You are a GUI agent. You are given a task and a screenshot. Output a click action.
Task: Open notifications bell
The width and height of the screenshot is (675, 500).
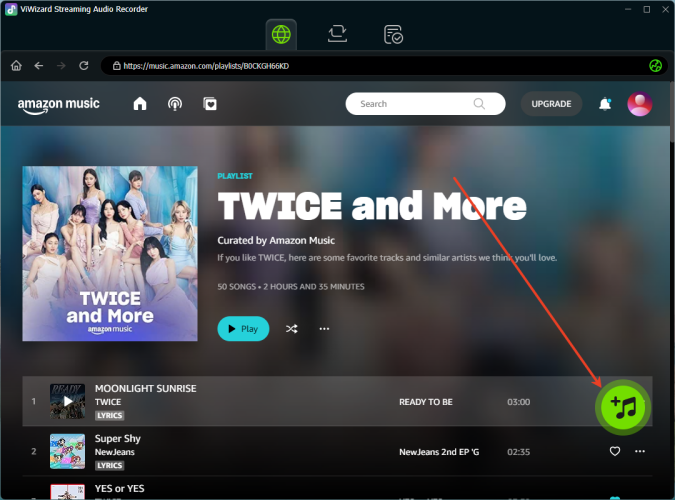605,104
